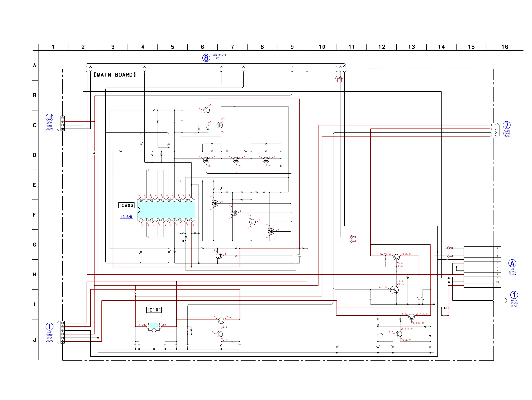Click column header 16 on the grid ruler

pyautogui.click(x=505, y=47)
